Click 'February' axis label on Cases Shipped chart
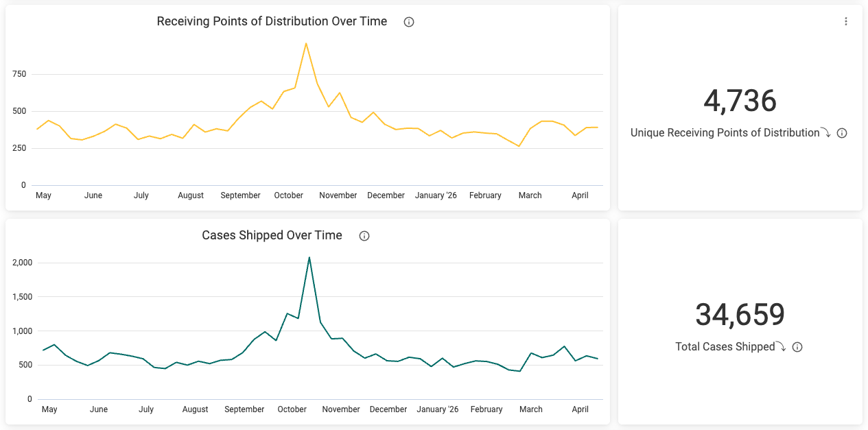Viewport: 868px width, 430px height. tap(486, 409)
